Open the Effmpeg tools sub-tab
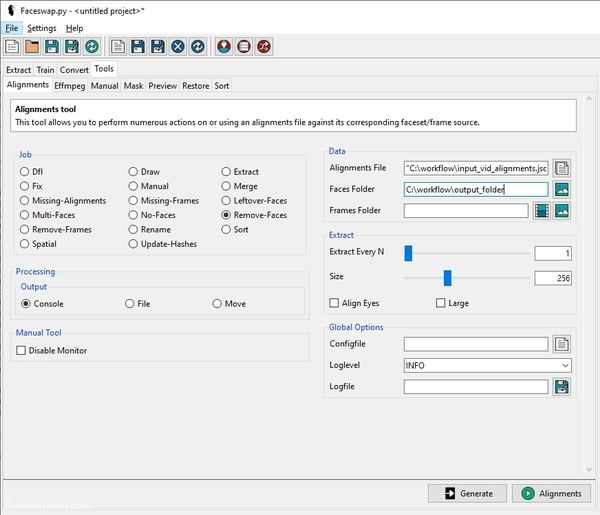 (x=70, y=86)
